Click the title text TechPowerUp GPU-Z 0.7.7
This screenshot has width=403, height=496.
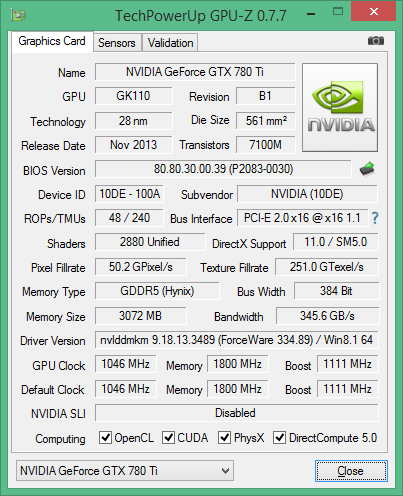(201, 15)
